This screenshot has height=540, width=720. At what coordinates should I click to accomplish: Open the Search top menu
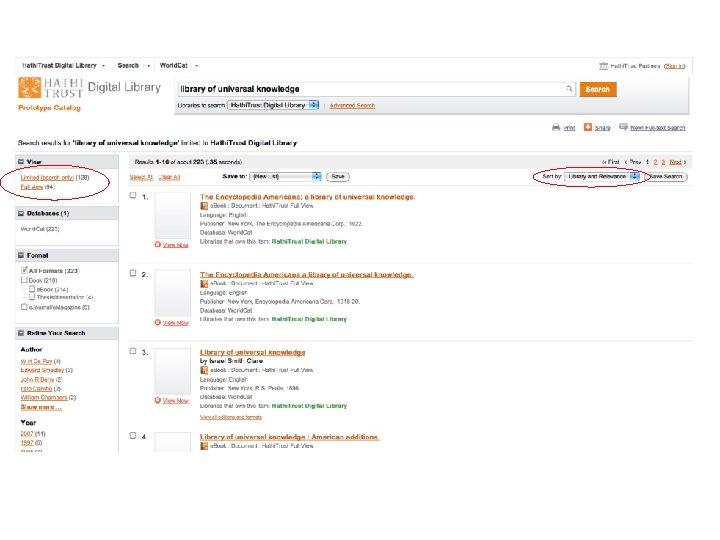tap(134, 66)
